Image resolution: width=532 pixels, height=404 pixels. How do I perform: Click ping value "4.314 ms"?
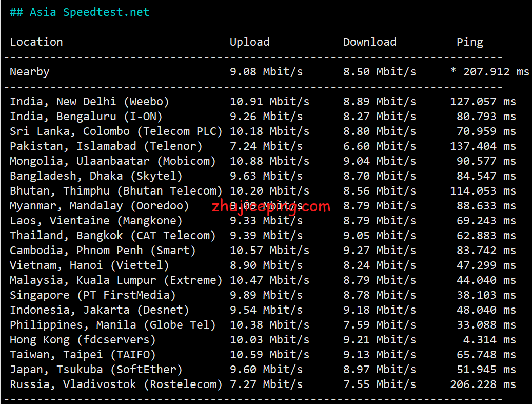(489, 340)
